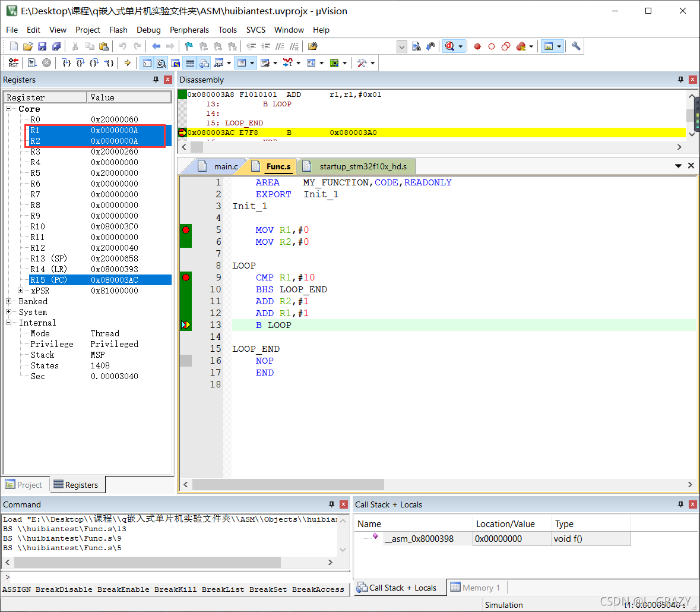
Task: Open the Toolbox dropdown arrow
Action: [372, 63]
